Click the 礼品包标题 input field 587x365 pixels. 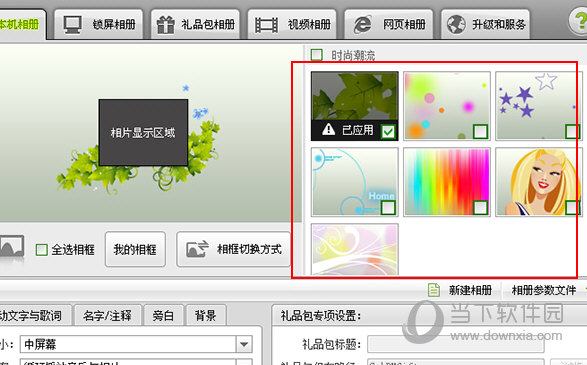[456, 344]
